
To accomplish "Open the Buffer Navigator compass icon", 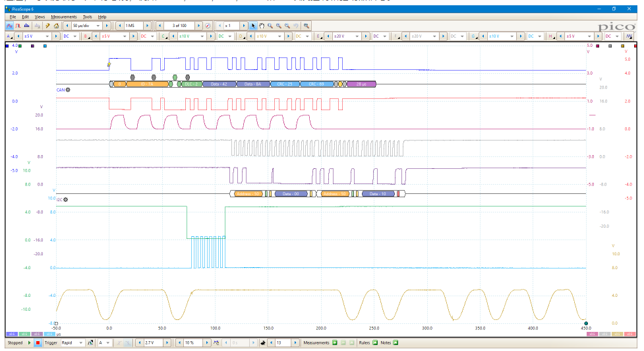I will (208, 26).
